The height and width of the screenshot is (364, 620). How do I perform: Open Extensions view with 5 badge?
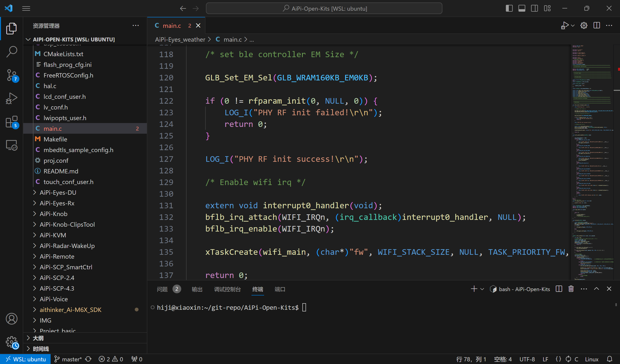11,122
